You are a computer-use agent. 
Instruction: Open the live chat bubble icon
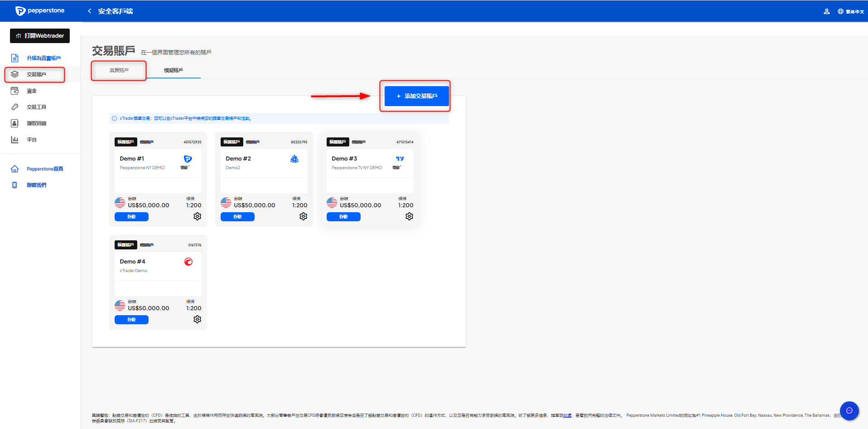[x=849, y=411]
